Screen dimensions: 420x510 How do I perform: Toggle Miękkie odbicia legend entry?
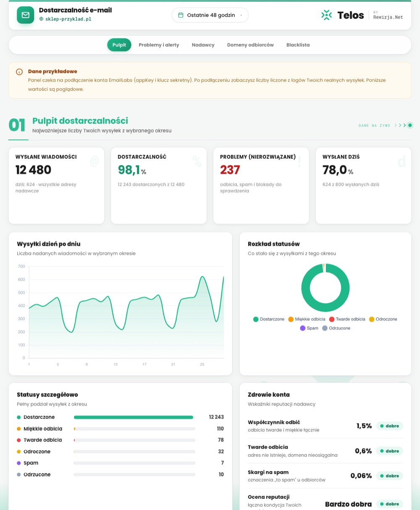coord(307,319)
